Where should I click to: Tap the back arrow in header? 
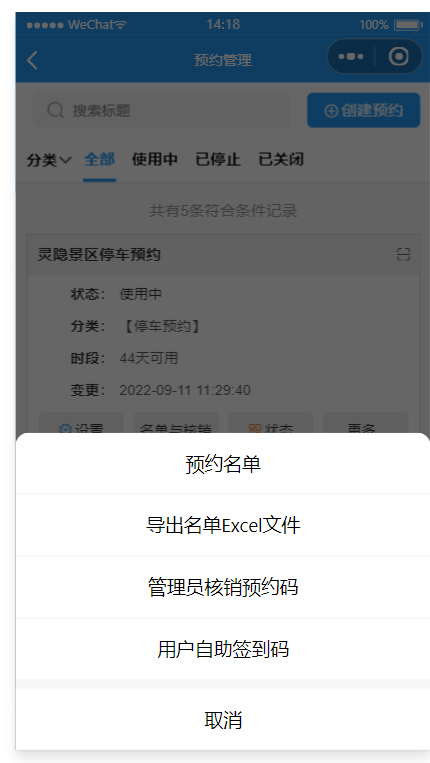click(x=32, y=60)
